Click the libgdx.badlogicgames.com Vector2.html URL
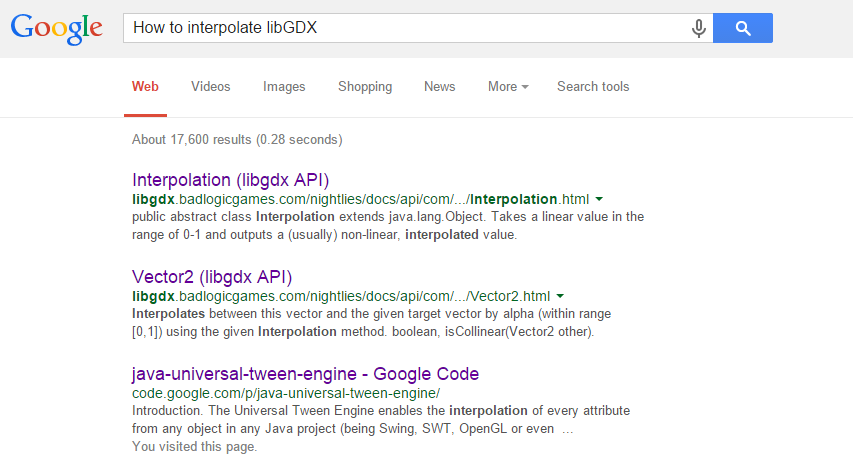 tap(341, 296)
